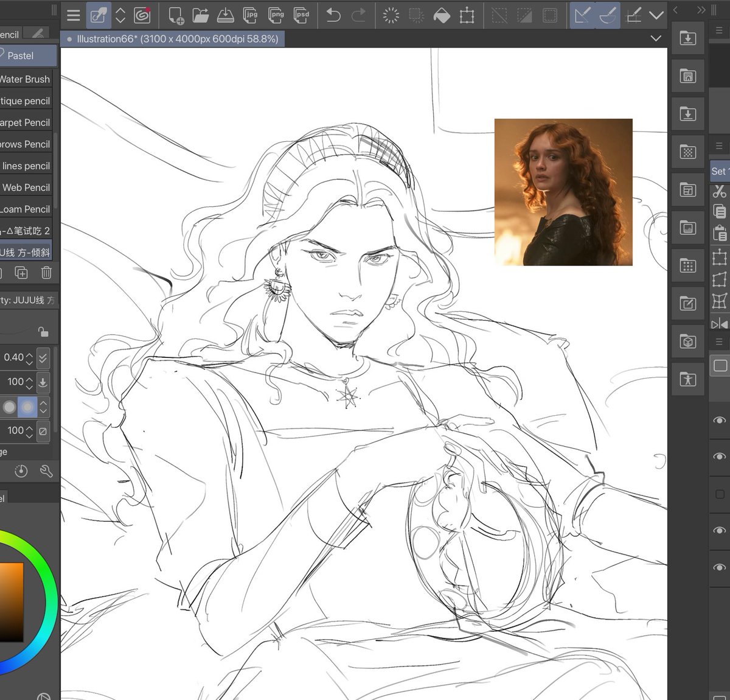The image size is (730, 700).
Task: Choose the Water Brush sub tool
Action: pos(26,79)
